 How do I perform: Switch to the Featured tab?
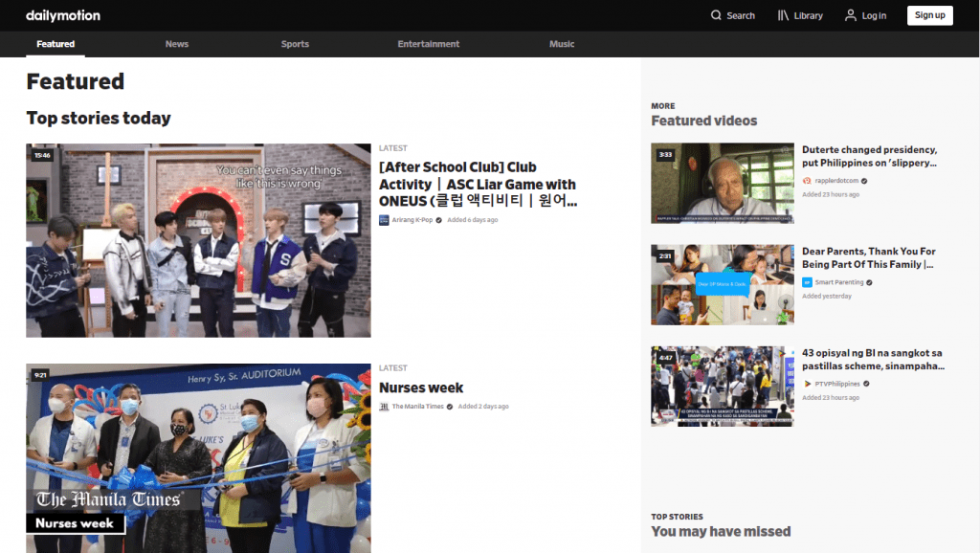click(x=56, y=44)
